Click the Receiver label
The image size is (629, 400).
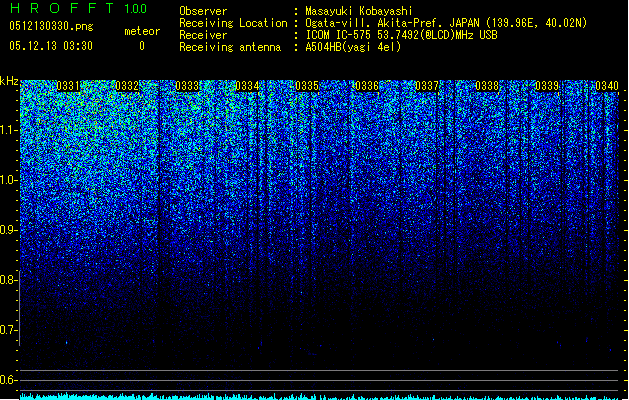[203, 35]
